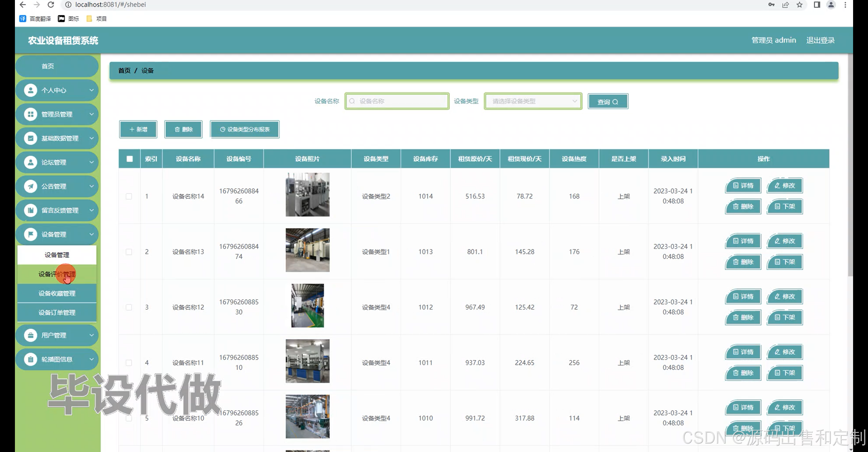The height and width of the screenshot is (452, 868).
Task: Bookmark page using the star icon
Action: click(800, 5)
